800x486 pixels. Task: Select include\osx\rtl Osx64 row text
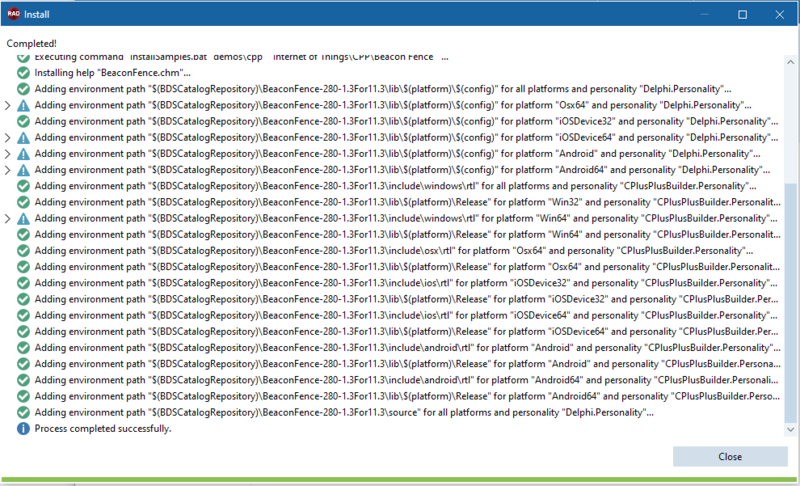[x=393, y=251]
